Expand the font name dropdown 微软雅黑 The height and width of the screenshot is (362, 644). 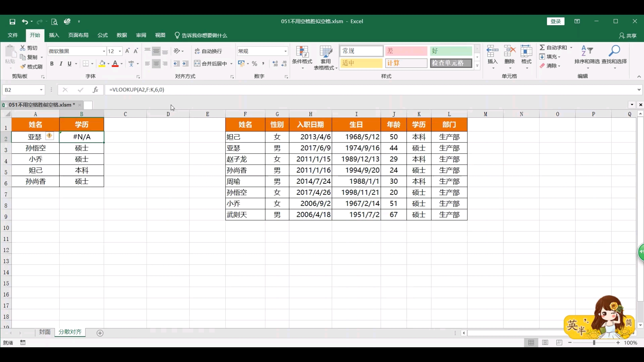point(104,51)
